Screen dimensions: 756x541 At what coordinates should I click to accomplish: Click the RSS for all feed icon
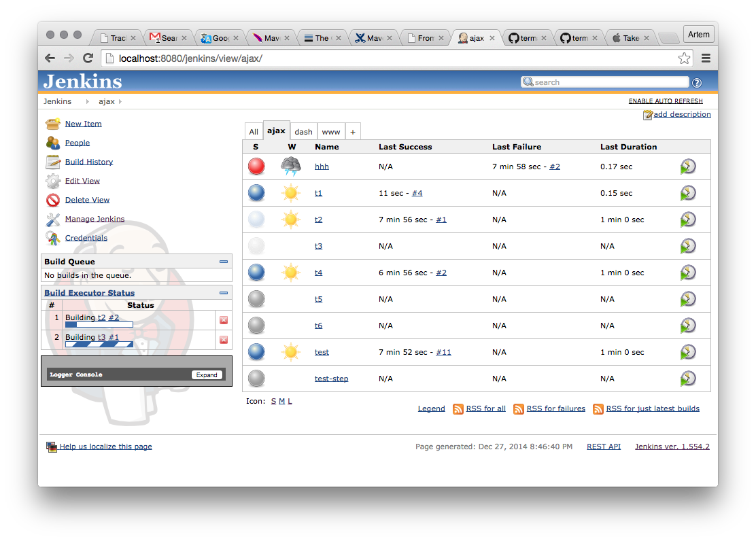(x=458, y=409)
